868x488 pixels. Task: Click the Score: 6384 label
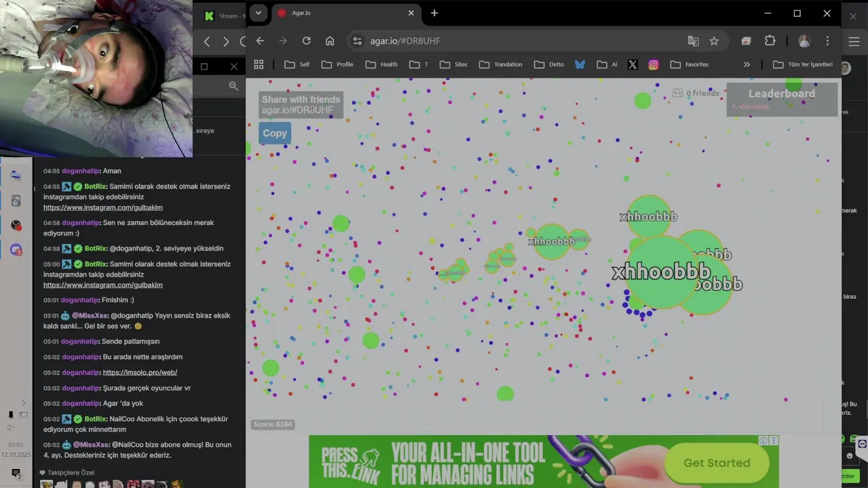(x=273, y=424)
